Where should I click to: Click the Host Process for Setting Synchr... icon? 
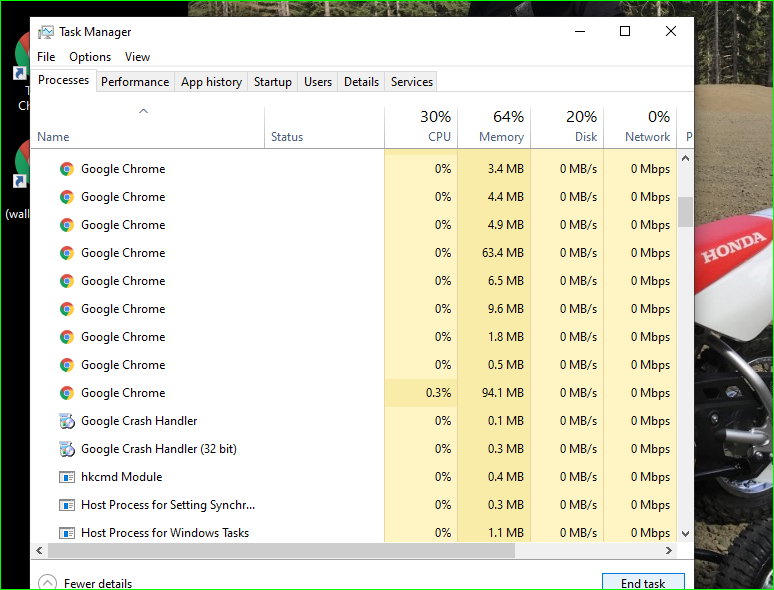coord(67,505)
